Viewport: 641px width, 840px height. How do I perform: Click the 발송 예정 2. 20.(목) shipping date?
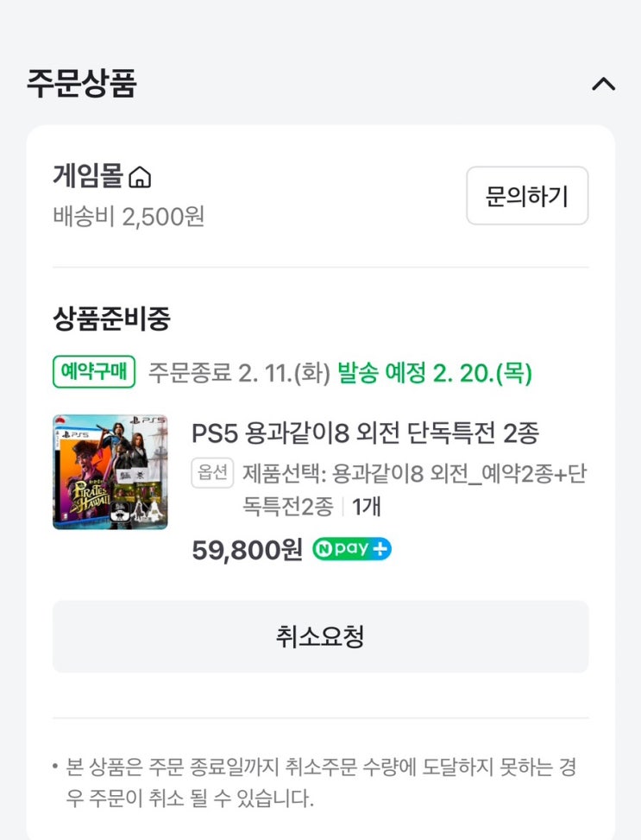tap(434, 373)
